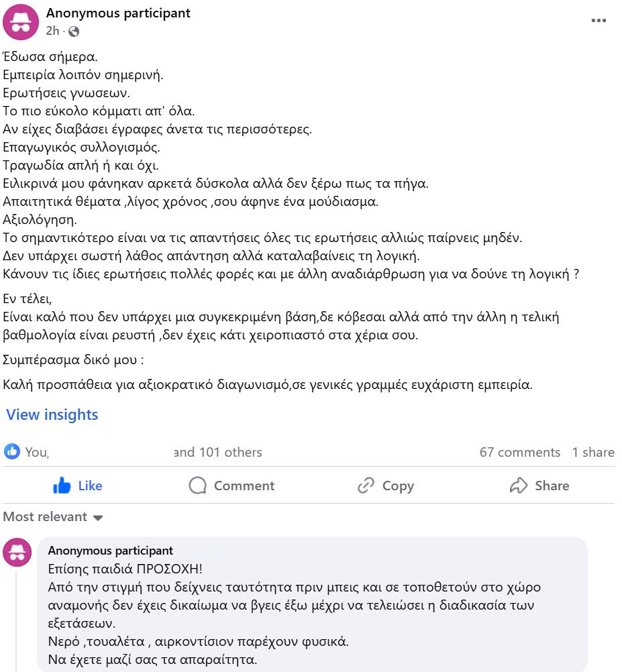Click the 2h post timestamp
Viewport: 622px width, 672px height.
click(52, 32)
